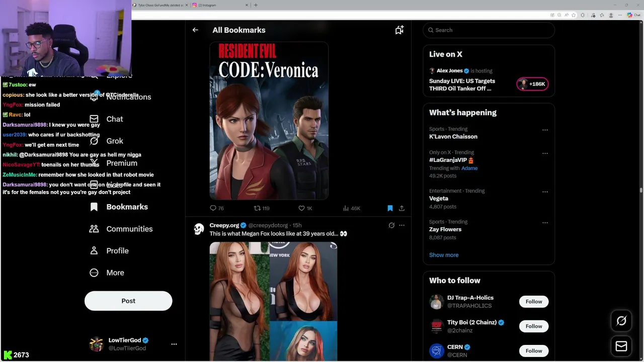The image size is (644, 362).
Task: Like the Resident Evil Code Veronica post
Action: pos(305,208)
